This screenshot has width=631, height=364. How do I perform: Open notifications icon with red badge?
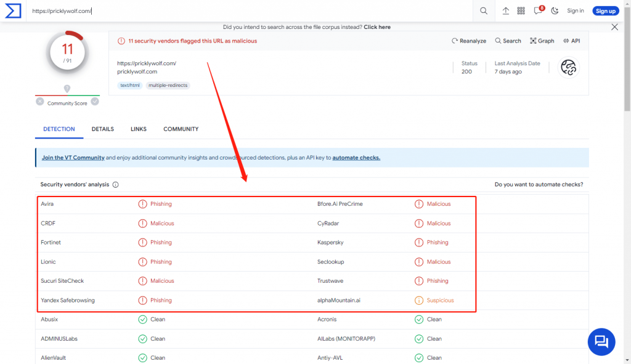[539, 10]
